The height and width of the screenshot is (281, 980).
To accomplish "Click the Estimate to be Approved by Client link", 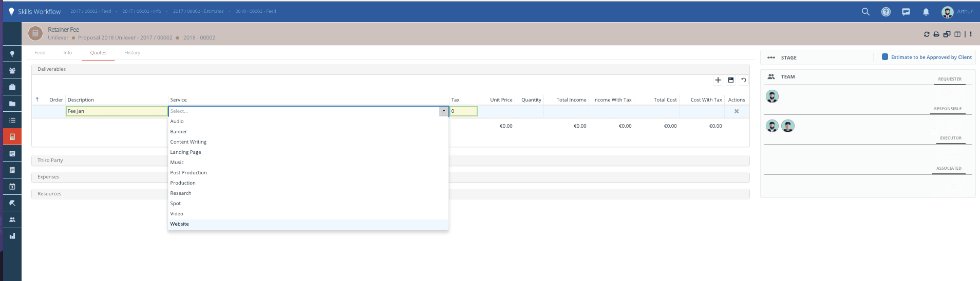I will 931,57.
